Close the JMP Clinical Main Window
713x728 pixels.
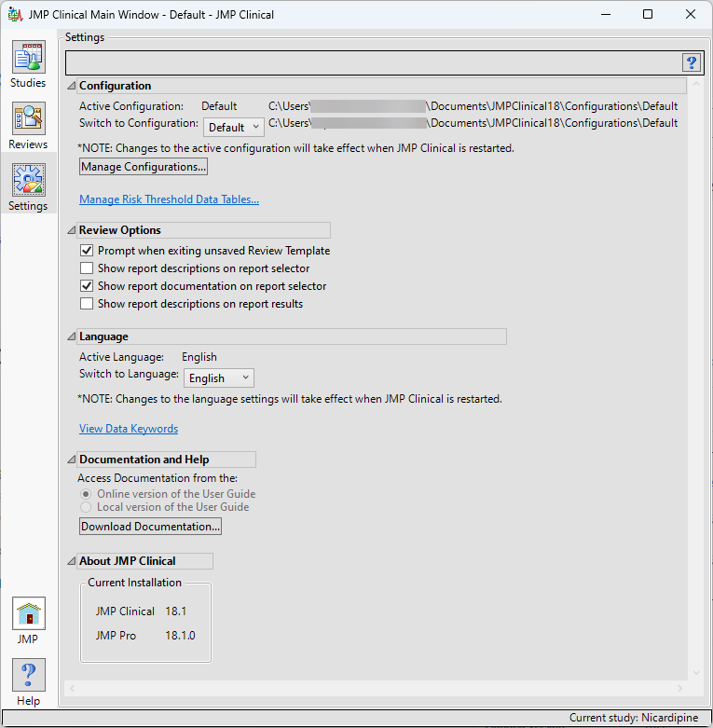click(x=691, y=14)
